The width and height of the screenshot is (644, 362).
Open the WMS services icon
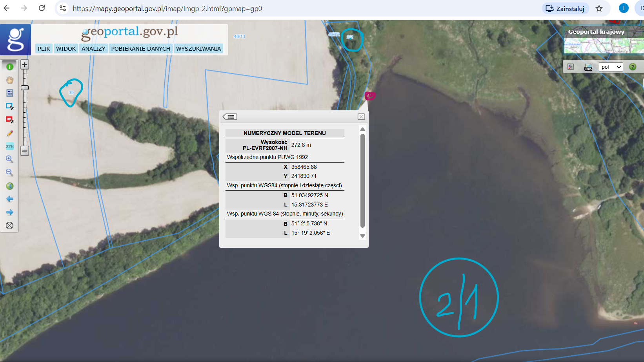pos(588,67)
